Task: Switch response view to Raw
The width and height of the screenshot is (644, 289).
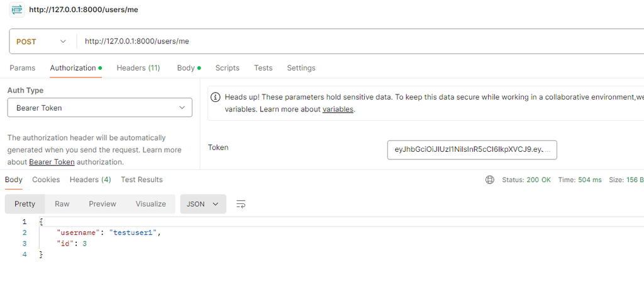Action: click(x=62, y=204)
